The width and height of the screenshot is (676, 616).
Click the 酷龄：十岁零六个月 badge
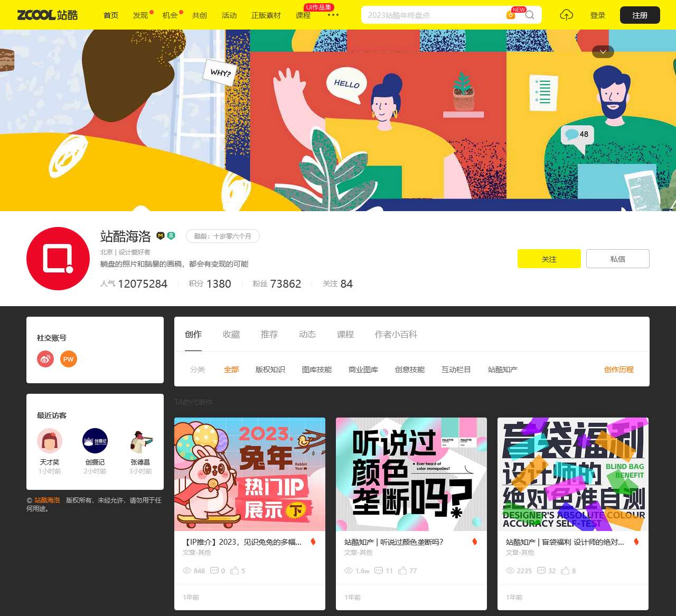(223, 236)
